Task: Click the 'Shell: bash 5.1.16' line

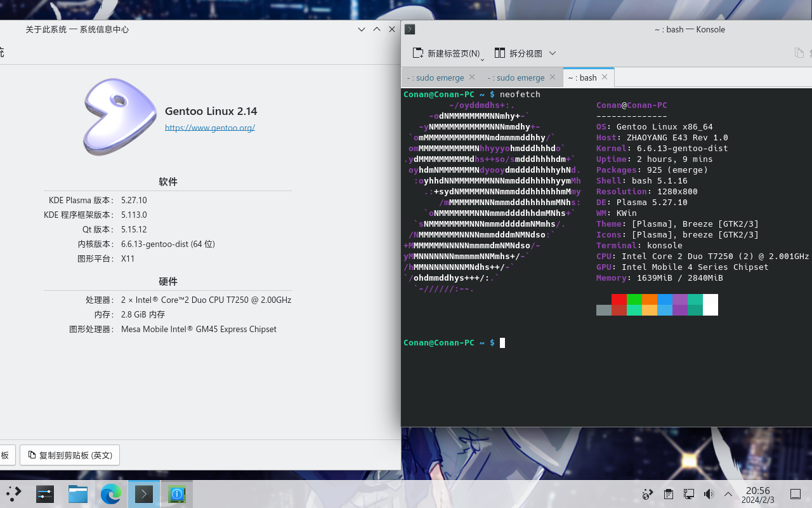Action: [642, 181]
